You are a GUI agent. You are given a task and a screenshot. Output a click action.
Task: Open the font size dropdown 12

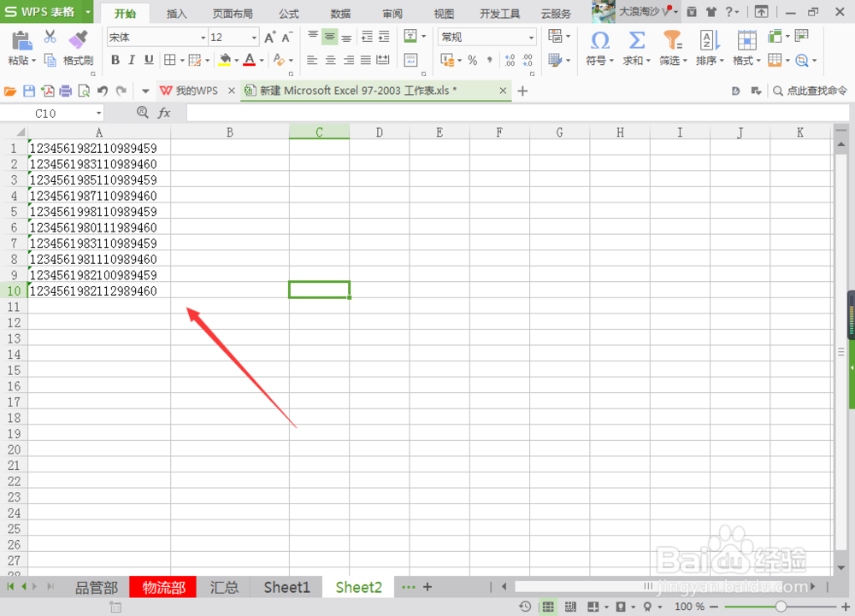tap(254, 38)
